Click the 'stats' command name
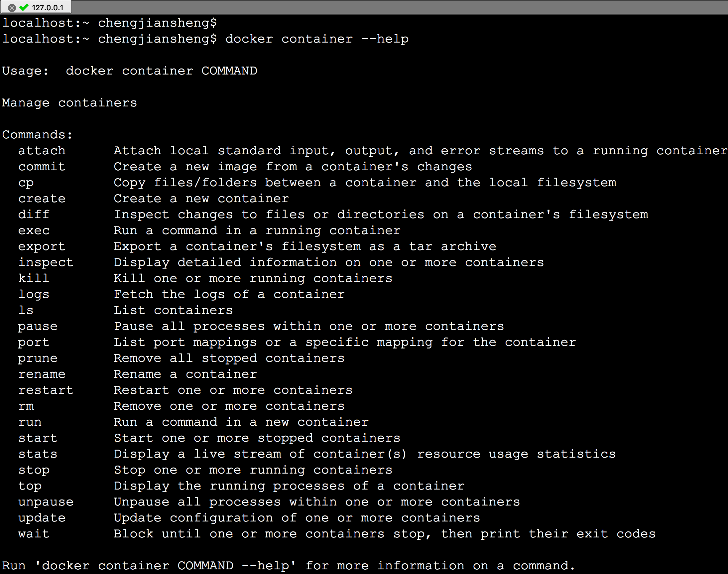Screen dimensions: 728x574 tap(38, 454)
